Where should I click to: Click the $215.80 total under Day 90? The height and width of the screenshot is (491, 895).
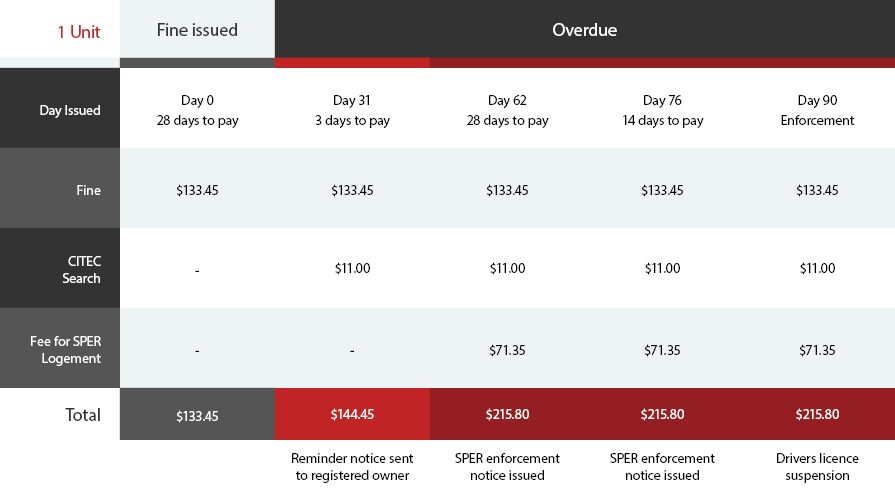point(817,414)
